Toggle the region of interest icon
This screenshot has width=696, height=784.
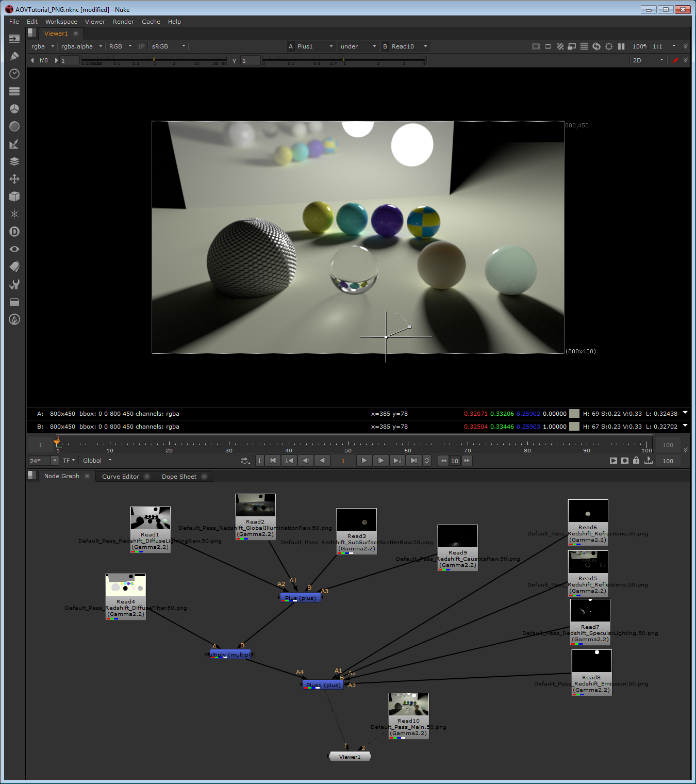548,46
